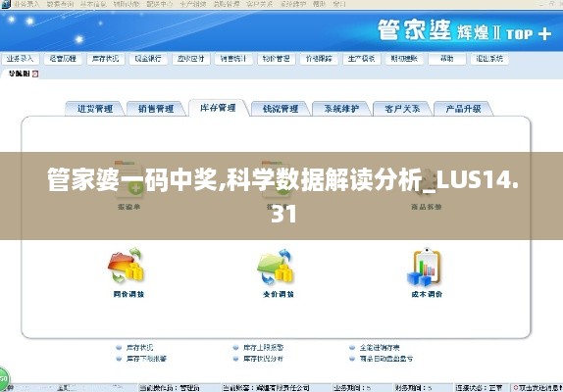563x392 pixels.
Task: Open the 成本调价 clipboard chart icon
Action: 425,267
